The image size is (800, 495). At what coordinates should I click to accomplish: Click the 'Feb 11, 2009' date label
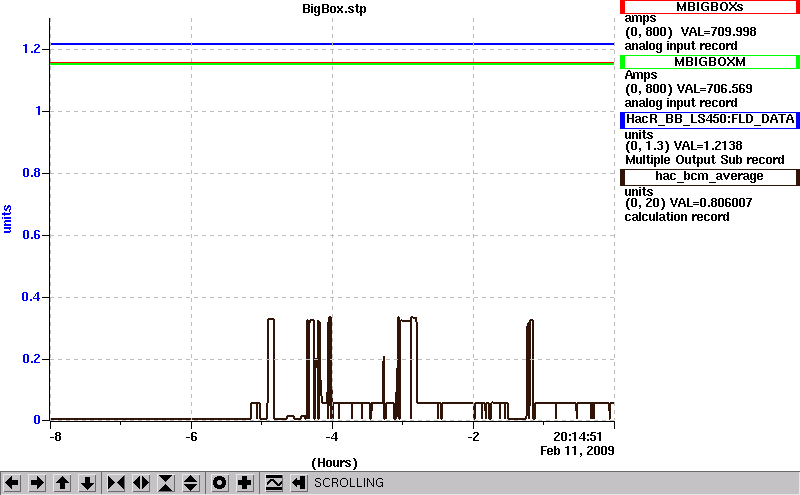pos(577,451)
